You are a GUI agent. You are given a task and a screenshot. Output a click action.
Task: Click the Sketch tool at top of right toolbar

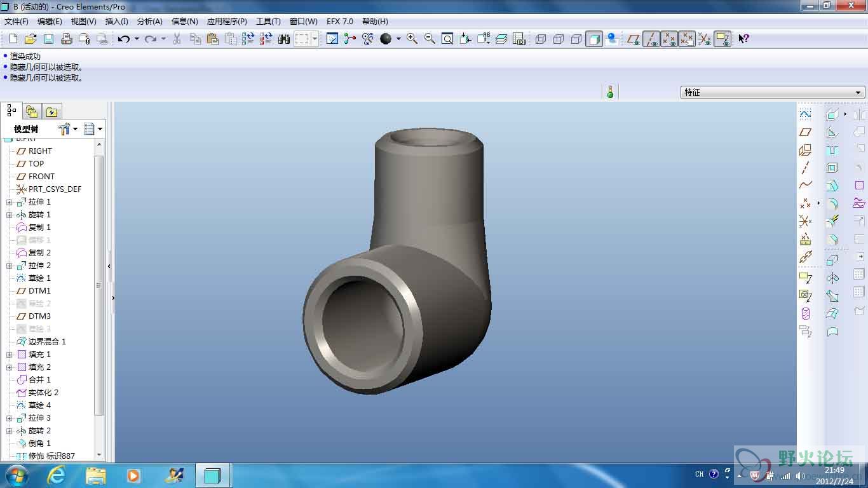pyautogui.click(x=805, y=114)
